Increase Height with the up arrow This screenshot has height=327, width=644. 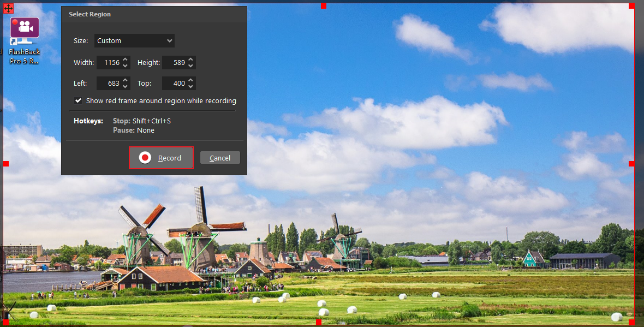point(190,59)
